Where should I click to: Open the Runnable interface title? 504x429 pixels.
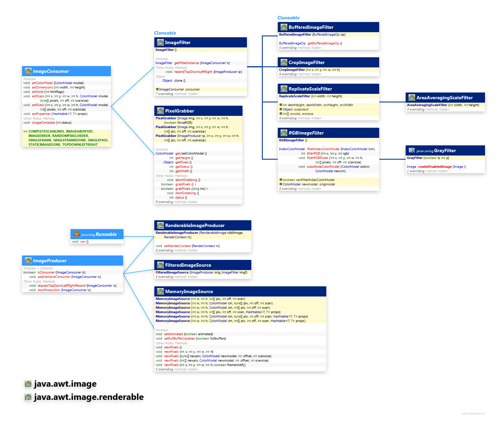[x=106, y=234]
